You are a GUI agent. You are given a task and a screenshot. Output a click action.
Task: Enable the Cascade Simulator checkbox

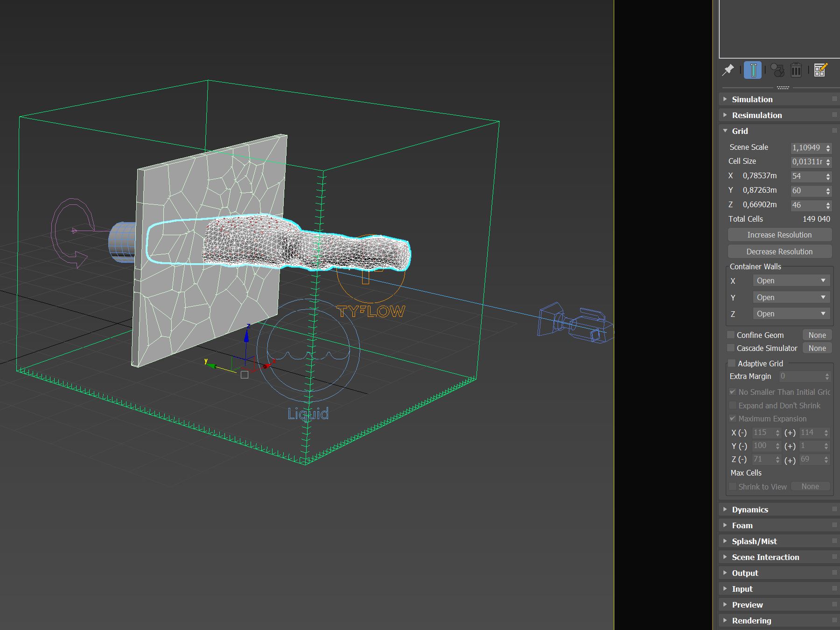(x=731, y=348)
